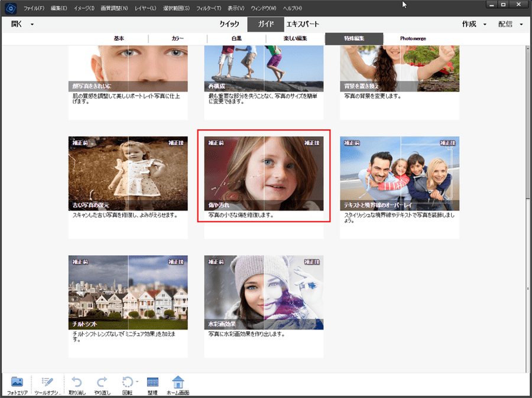Click text 写真の背景を変更します。
Screen dimensions: 532x398
[x=373, y=96]
